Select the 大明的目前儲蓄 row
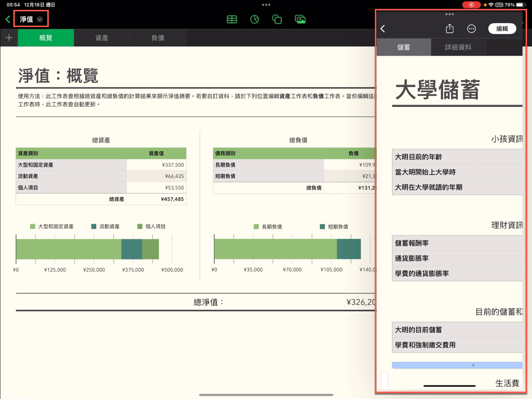 point(457,330)
